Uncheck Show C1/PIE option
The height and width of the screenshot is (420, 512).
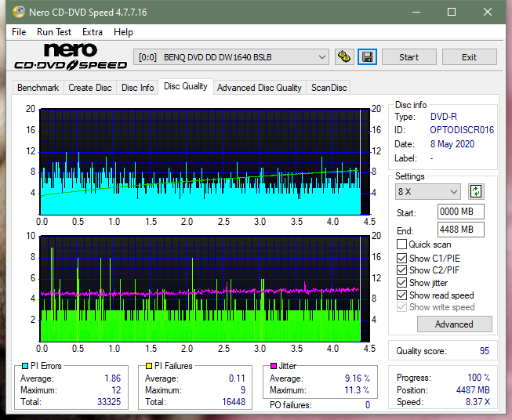[x=401, y=258]
